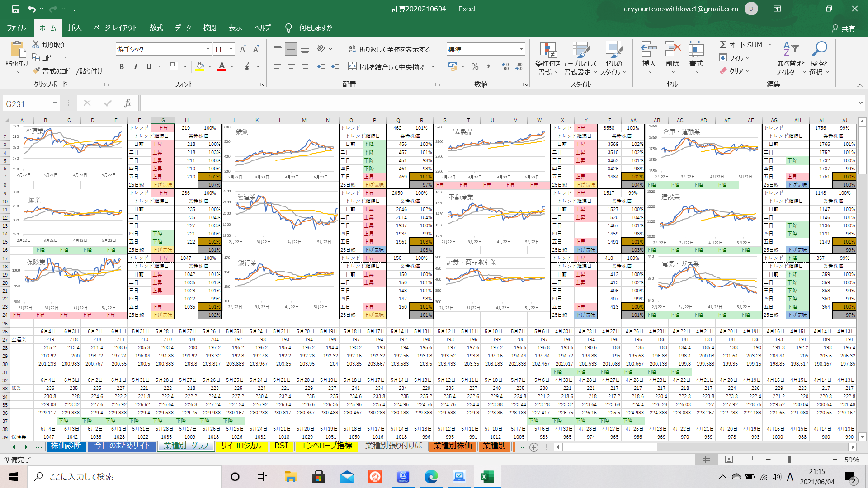Click the Insert Function fx icon
The image size is (868, 488).
(127, 103)
